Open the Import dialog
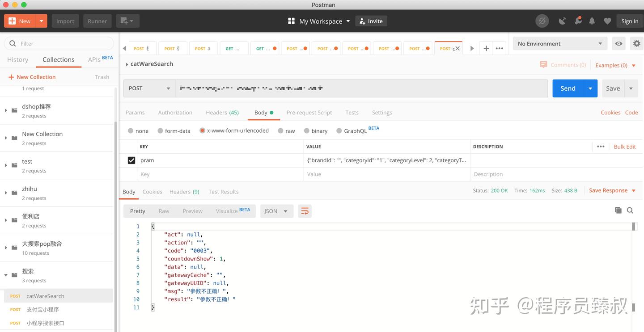Viewport: 644px width, 332px height. point(65,21)
